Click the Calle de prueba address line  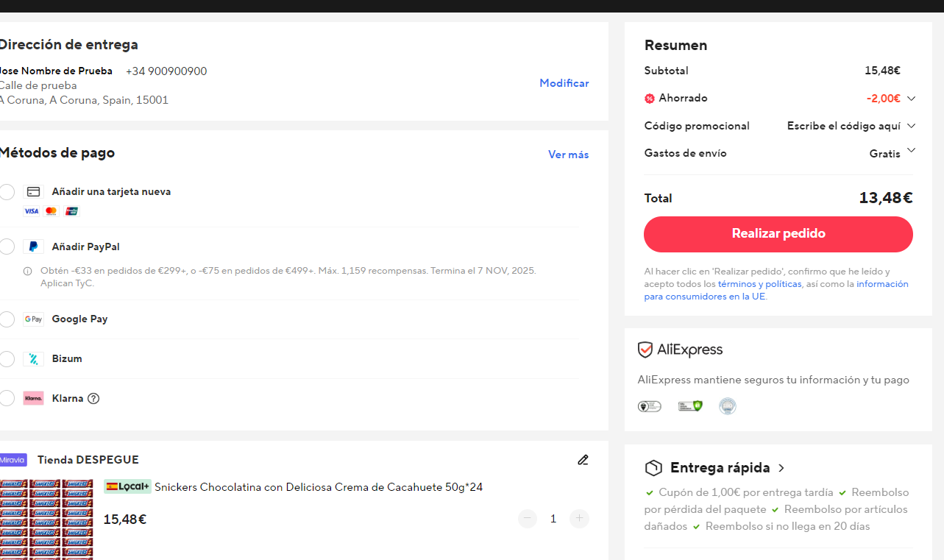pyautogui.click(x=38, y=85)
